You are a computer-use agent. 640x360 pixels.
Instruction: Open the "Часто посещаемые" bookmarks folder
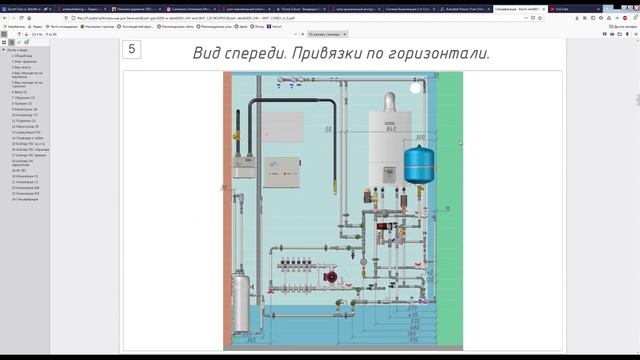click(x=62, y=27)
